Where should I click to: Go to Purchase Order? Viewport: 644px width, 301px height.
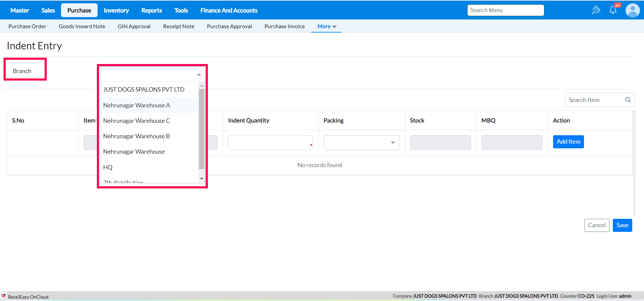[27, 26]
